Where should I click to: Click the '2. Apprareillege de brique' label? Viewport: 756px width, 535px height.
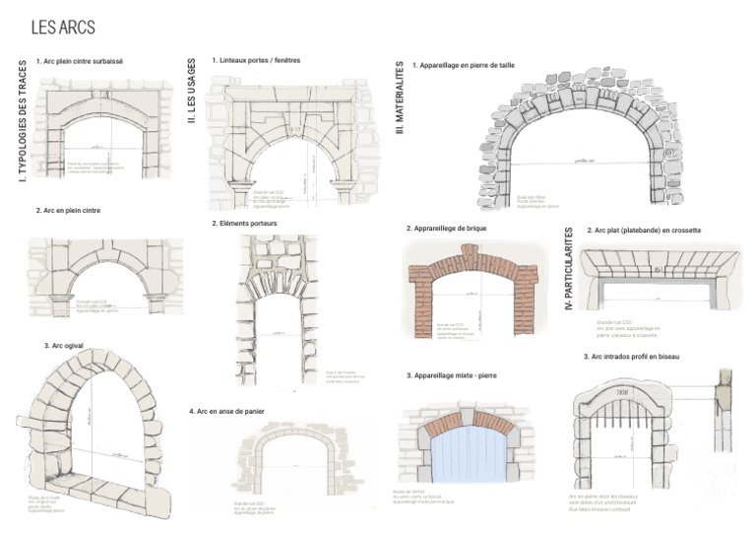pyautogui.click(x=447, y=229)
